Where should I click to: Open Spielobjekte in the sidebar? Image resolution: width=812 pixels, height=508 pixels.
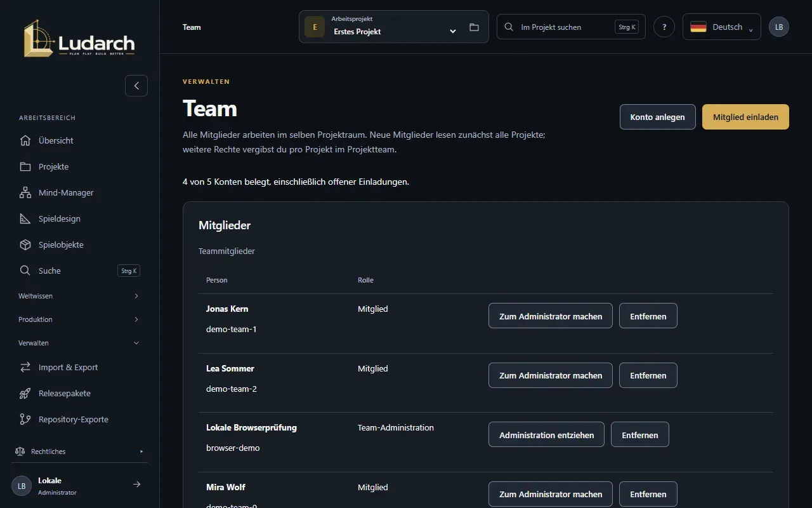(79, 244)
